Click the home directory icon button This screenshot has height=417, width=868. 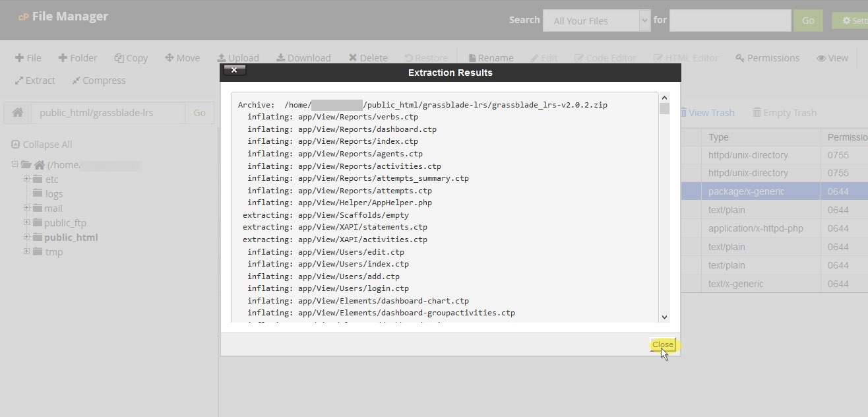pos(18,113)
